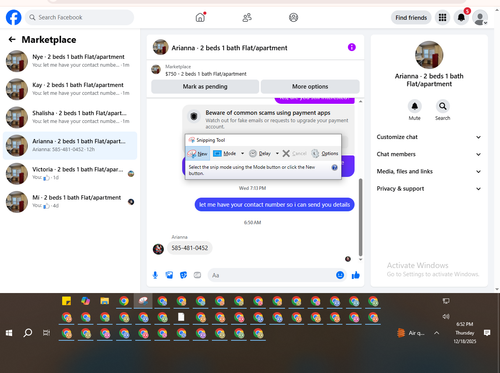Open the Home feed icon
This screenshot has height=373, width=500.
coord(200,17)
